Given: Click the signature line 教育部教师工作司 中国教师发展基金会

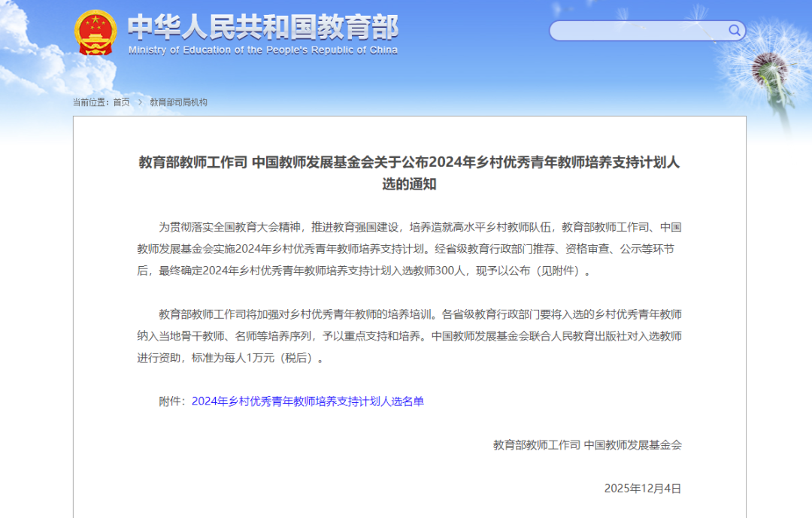Looking at the screenshot, I should point(587,444).
